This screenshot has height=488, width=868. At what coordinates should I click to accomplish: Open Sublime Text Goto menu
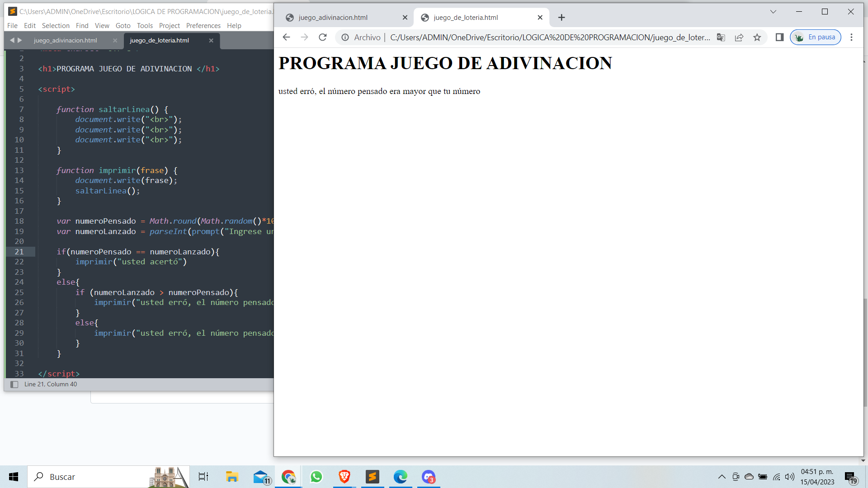pos(123,25)
